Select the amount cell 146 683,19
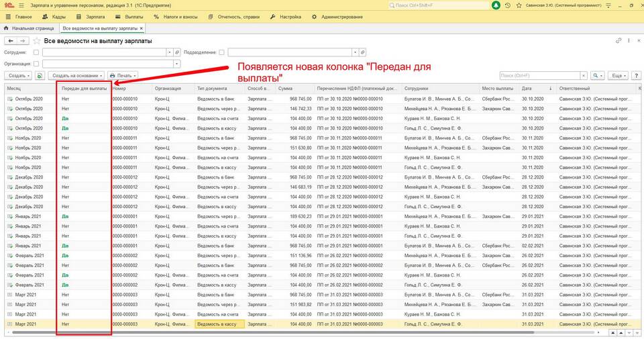644x339 pixels. point(295,187)
